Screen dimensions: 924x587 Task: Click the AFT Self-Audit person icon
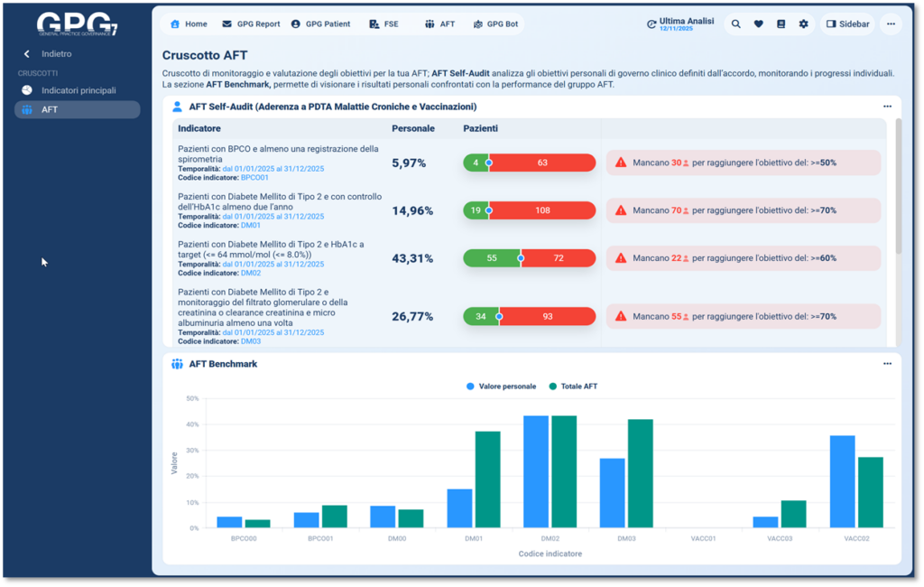point(178,107)
